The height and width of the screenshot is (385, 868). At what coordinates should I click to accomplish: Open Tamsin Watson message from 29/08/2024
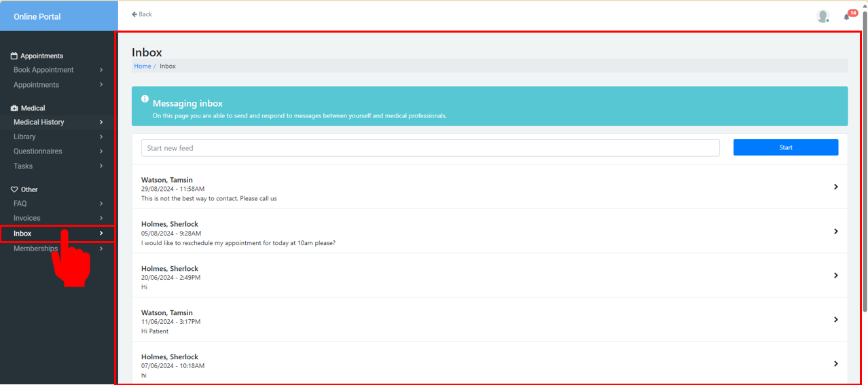tap(489, 187)
